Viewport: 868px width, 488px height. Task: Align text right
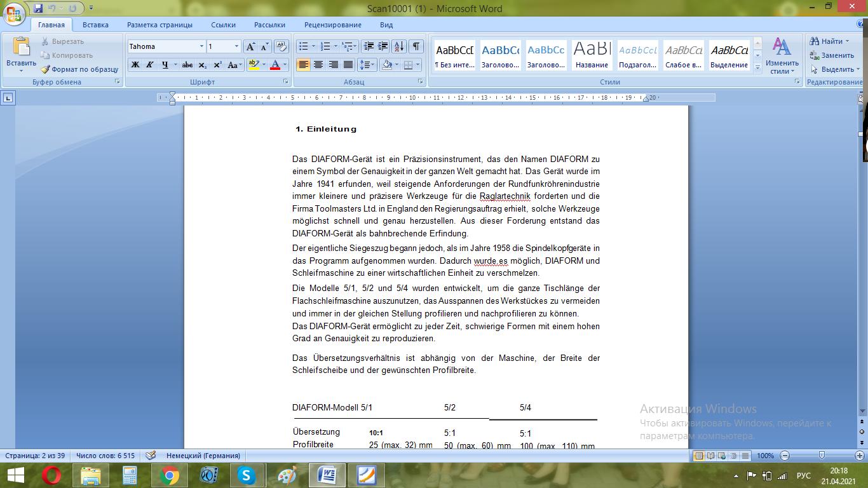coord(333,65)
